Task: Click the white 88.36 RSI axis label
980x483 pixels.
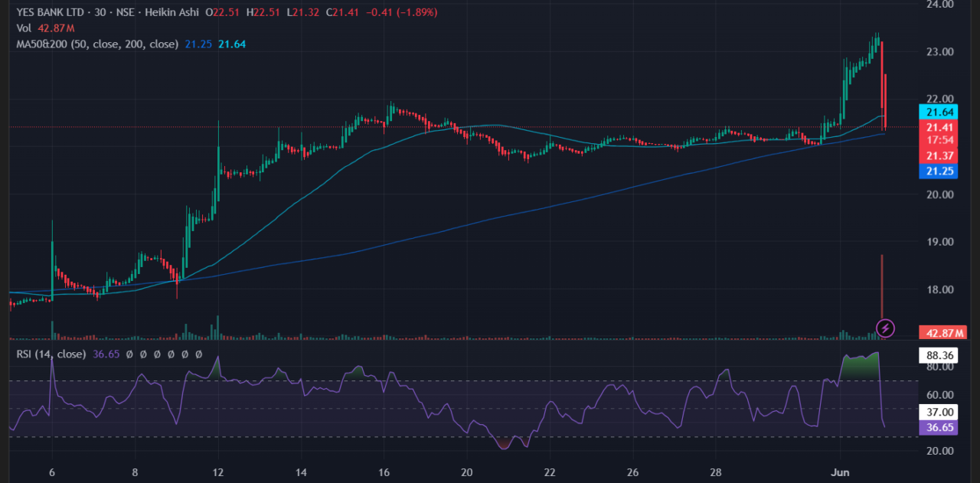Action: point(939,355)
